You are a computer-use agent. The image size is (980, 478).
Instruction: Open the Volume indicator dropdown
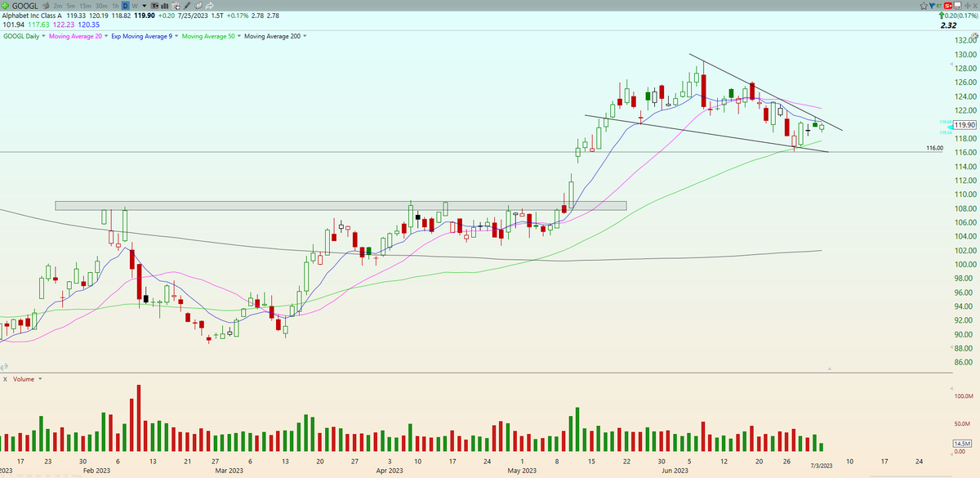(41, 378)
